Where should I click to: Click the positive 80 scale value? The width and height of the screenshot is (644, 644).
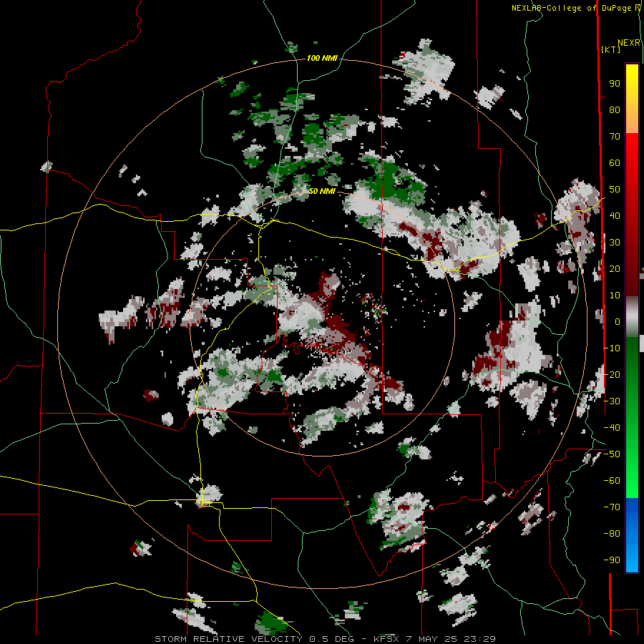pos(615,110)
